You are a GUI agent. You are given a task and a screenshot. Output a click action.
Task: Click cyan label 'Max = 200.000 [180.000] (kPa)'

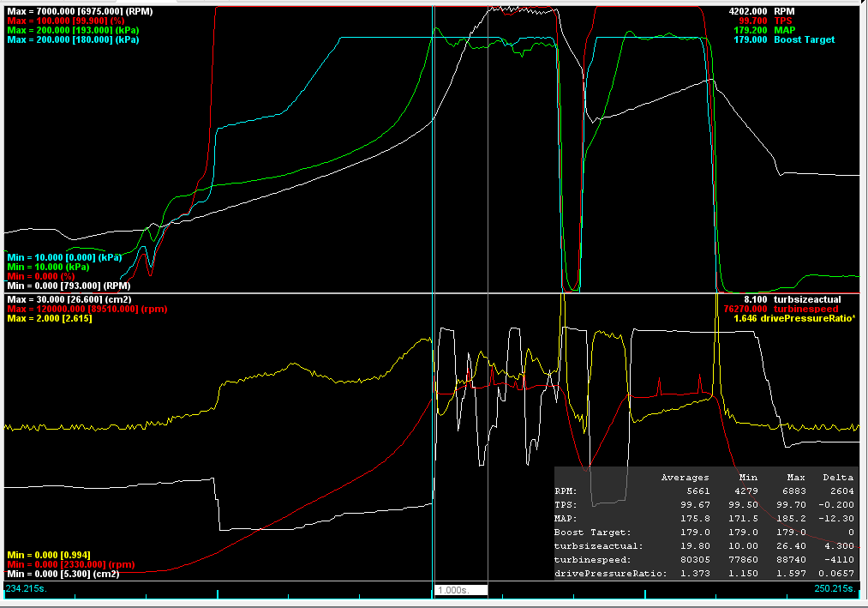tap(73, 39)
